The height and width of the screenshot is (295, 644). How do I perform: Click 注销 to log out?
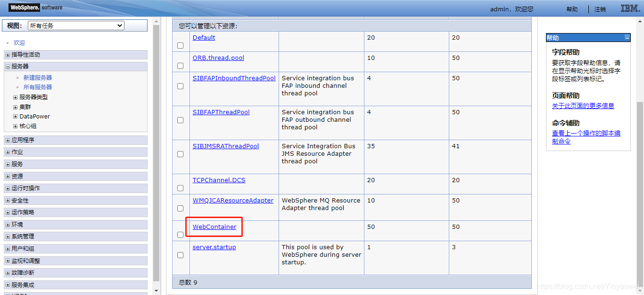(600, 9)
